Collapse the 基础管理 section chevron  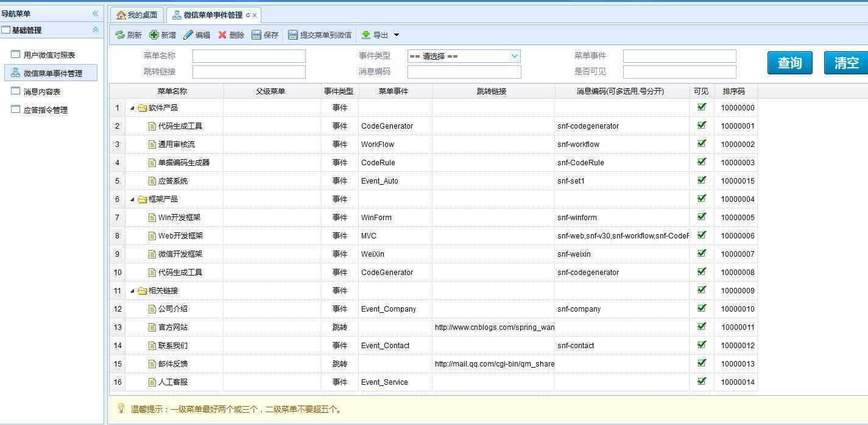(x=95, y=30)
